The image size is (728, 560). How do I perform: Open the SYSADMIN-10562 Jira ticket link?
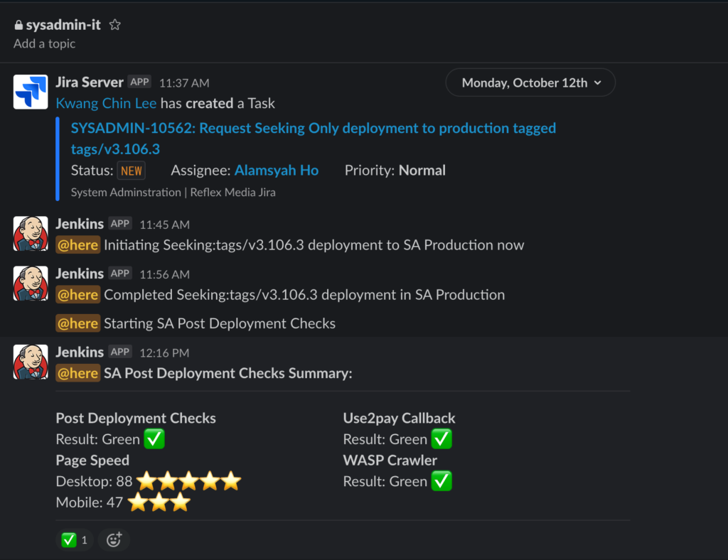[314, 139]
